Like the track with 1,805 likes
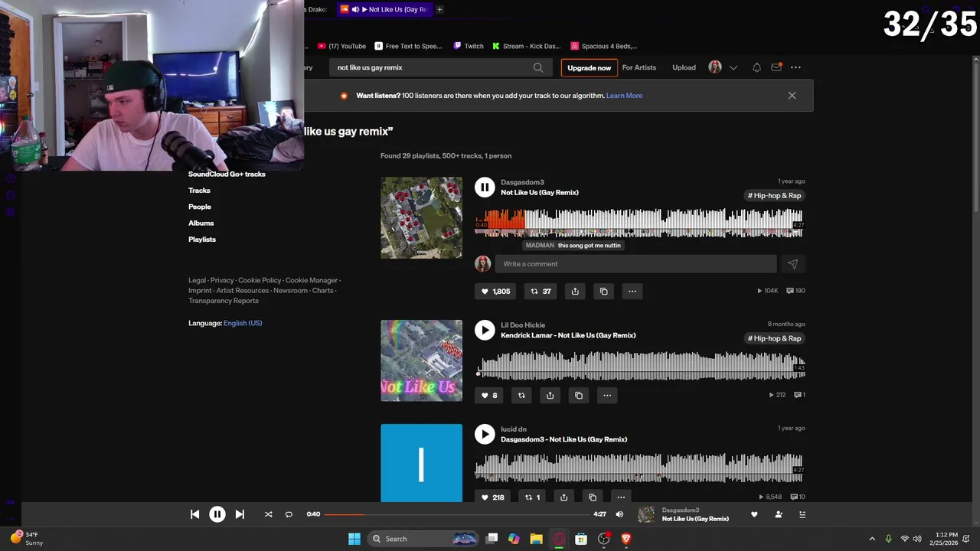The image size is (980, 551). click(495, 291)
